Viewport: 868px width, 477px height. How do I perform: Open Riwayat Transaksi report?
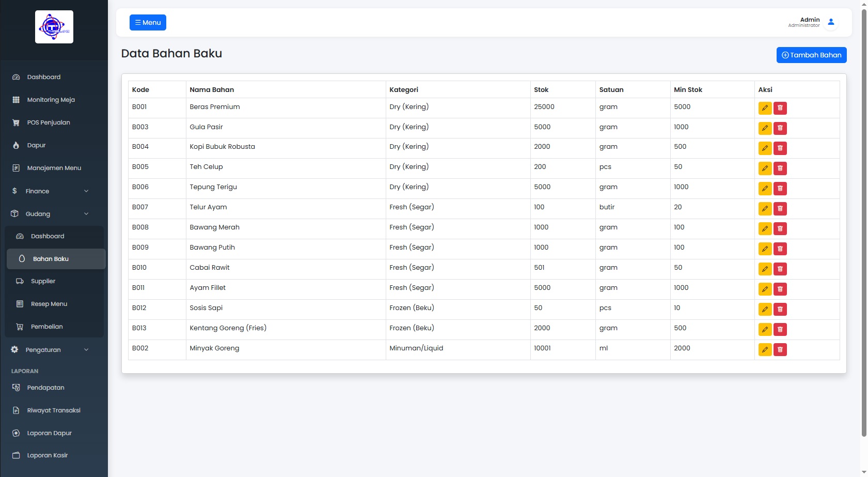pos(54,410)
